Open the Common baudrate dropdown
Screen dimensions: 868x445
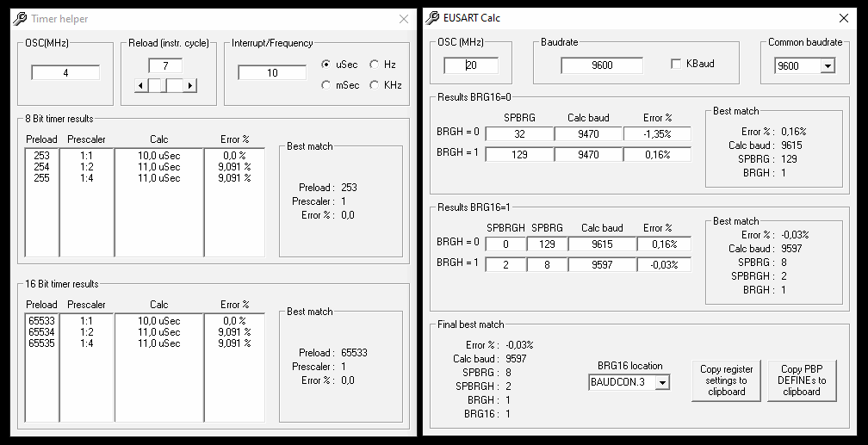[827, 66]
